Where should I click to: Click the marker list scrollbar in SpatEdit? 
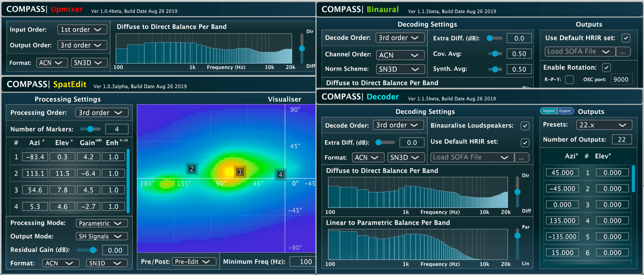[128, 181]
